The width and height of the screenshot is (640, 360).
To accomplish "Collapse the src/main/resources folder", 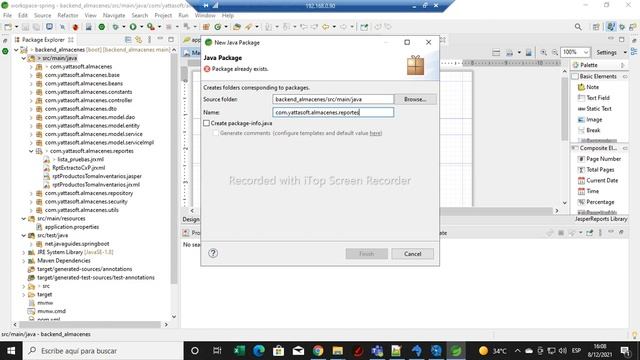I will click(x=24, y=219).
